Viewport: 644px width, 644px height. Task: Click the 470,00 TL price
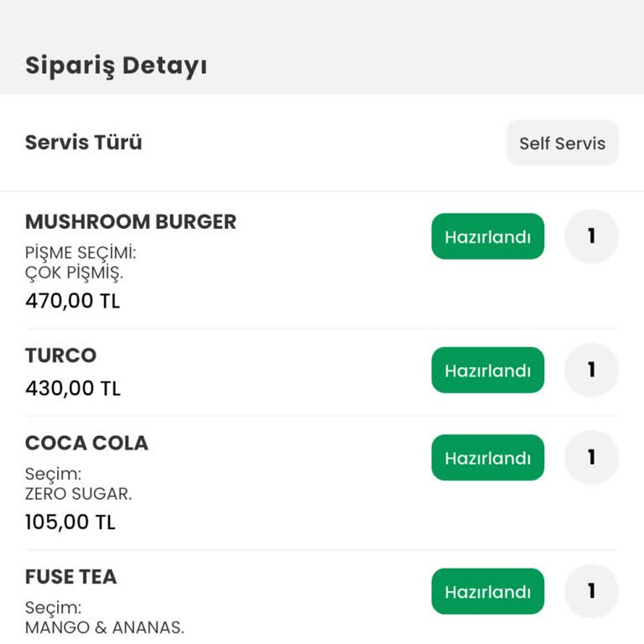[x=73, y=300]
